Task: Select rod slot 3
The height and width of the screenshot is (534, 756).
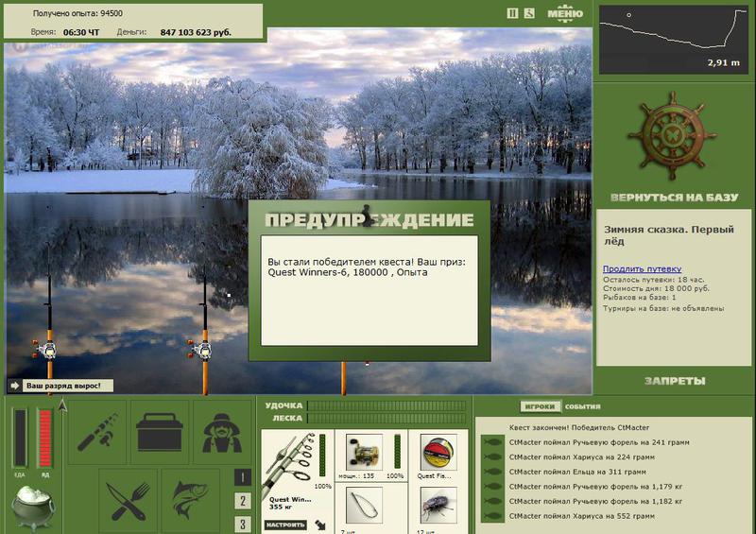Action: coord(243,524)
